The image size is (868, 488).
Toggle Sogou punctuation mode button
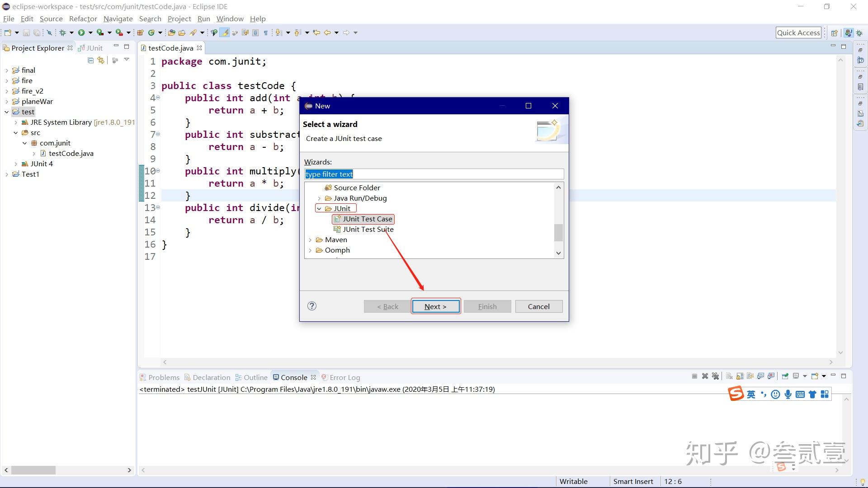click(x=764, y=394)
